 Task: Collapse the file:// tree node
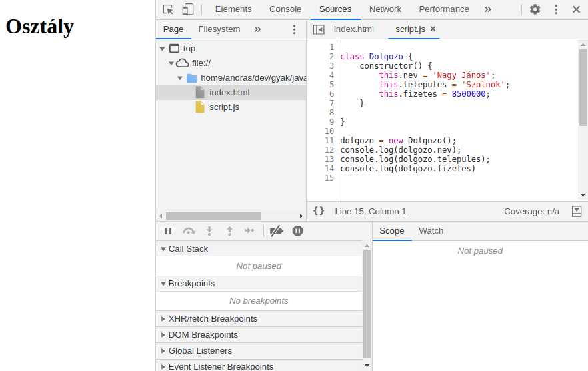[x=171, y=63]
